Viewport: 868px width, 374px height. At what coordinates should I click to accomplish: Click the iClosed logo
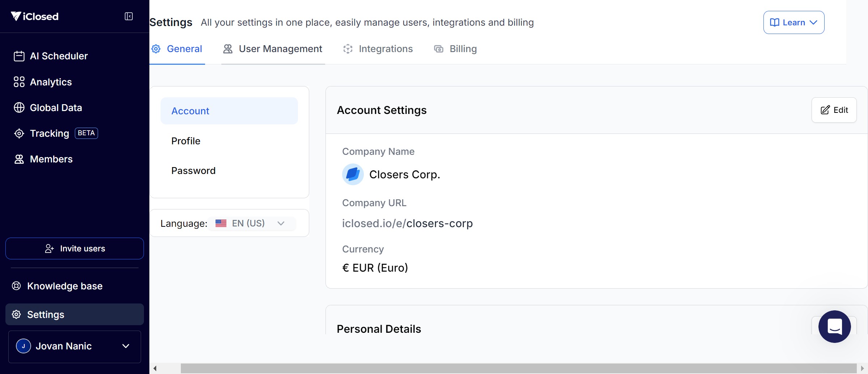(35, 16)
